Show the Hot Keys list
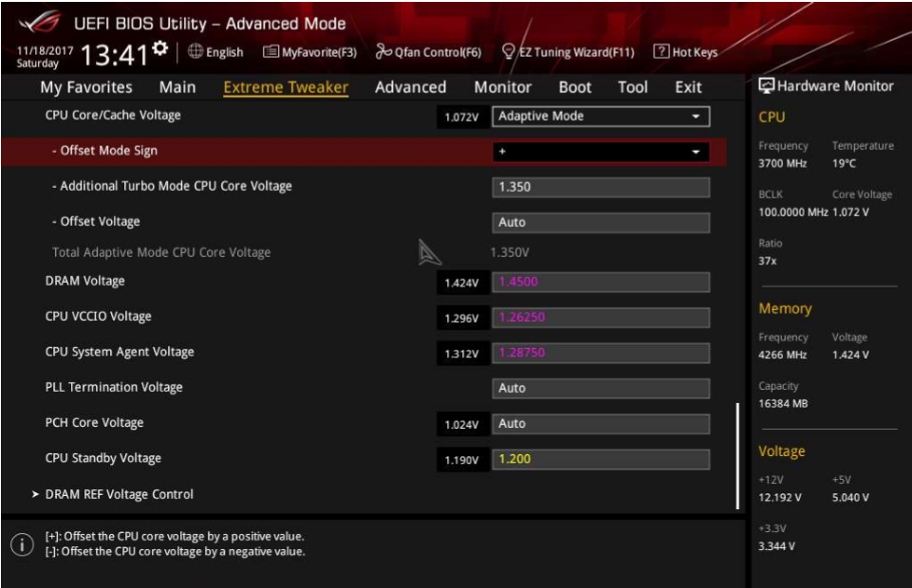Viewport: 912px width, 588px height. point(686,52)
